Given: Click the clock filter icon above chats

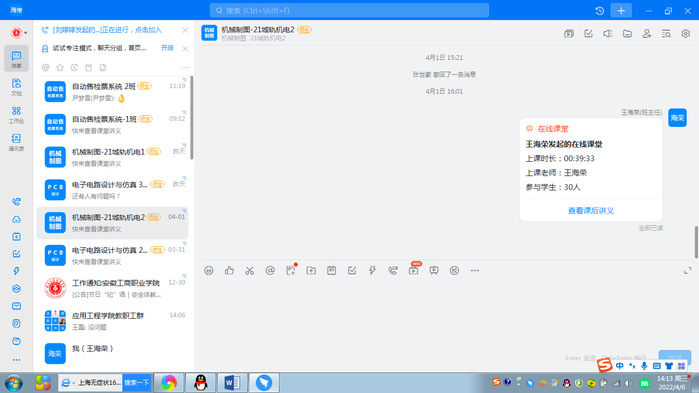Looking at the screenshot, I should tap(74, 67).
